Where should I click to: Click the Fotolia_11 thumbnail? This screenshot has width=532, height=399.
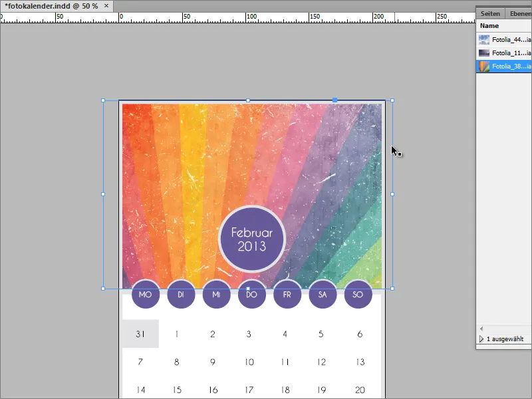[x=484, y=53]
